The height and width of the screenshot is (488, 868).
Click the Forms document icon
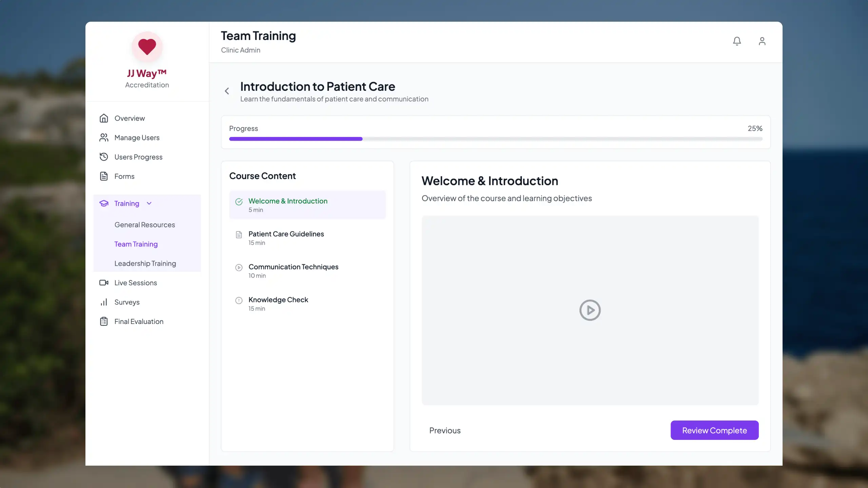104,176
